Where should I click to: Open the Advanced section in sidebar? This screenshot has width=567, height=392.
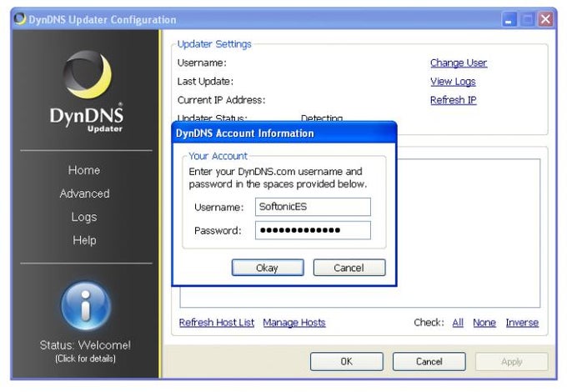84,193
